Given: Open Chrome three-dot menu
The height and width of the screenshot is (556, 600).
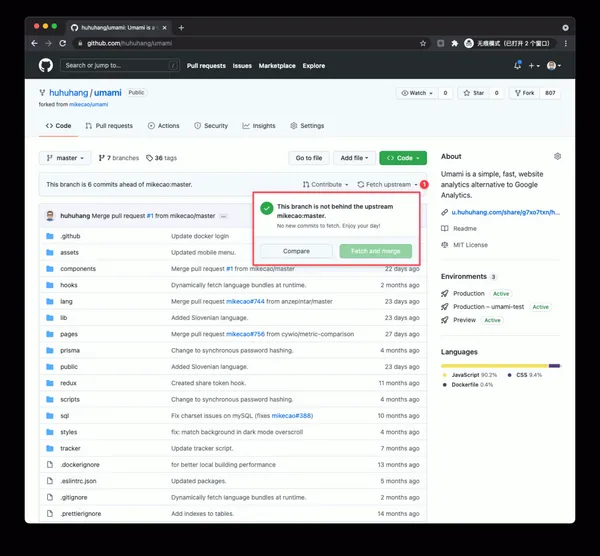Looking at the screenshot, I should (566, 43).
